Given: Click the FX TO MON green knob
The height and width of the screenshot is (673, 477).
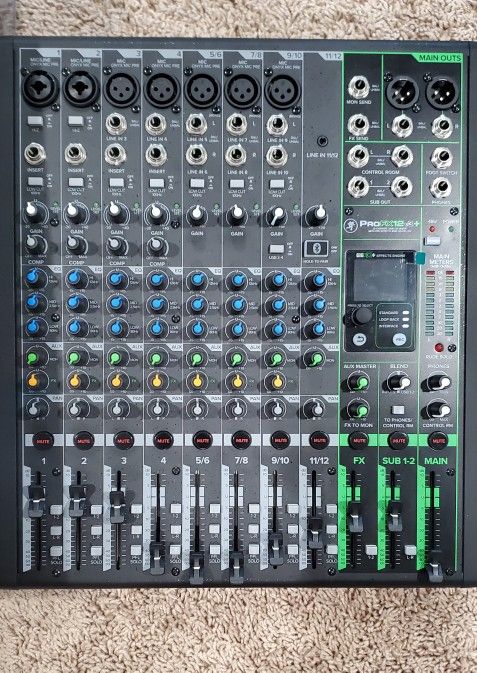Looking at the screenshot, I should pyautogui.click(x=359, y=409).
